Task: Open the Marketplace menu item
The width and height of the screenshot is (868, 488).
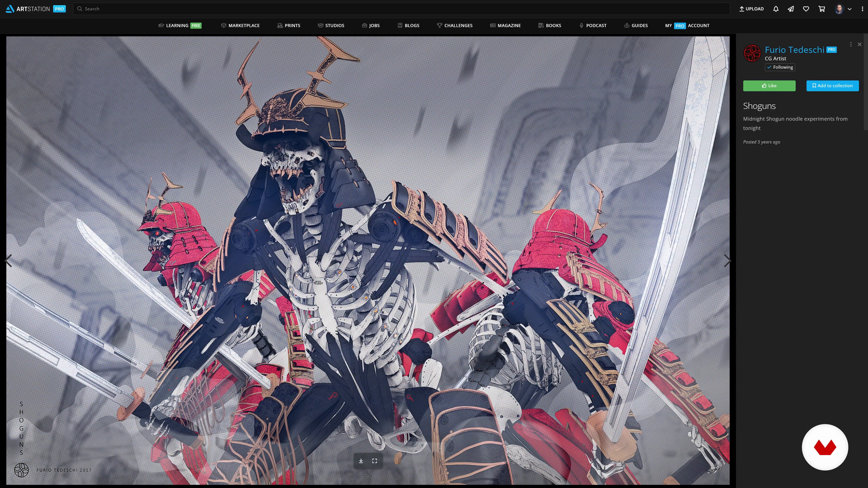Action: coord(240,26)
